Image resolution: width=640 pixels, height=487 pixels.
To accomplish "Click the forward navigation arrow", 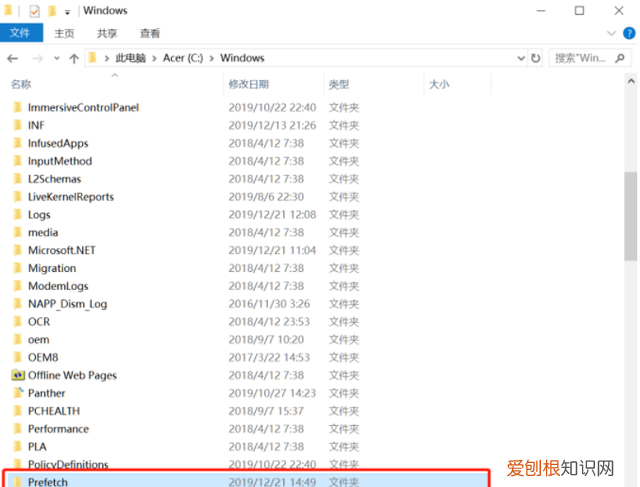I will pyautogui.click(x=36, y=58).
